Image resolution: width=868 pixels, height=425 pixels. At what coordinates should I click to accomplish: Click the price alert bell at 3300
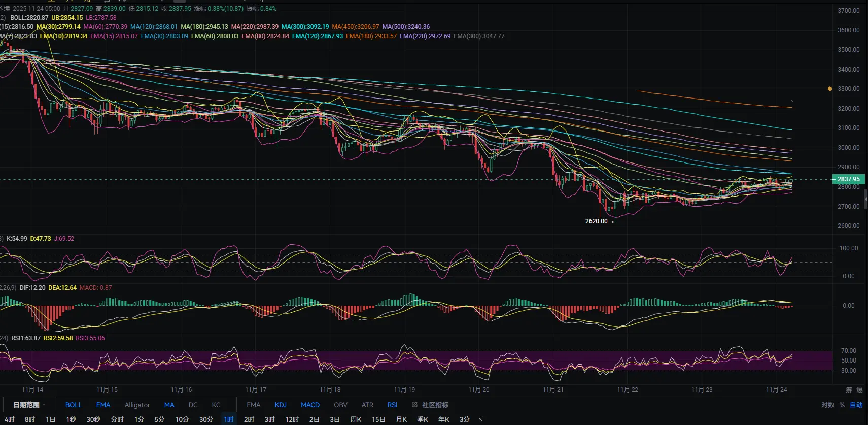coord(830,89)
